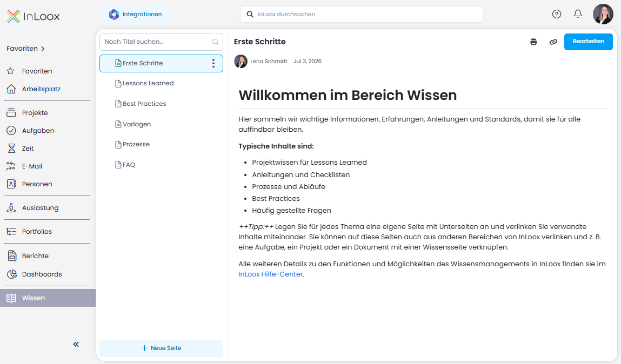Viewport: 621px width, 364px height.
Task: Open the Best Practices page
Action: tap(161, 104)
